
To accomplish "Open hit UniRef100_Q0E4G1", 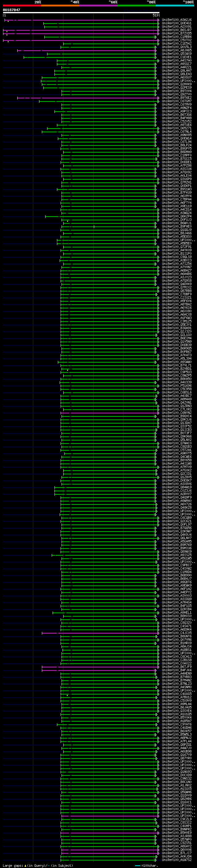I will pos(176,23).
